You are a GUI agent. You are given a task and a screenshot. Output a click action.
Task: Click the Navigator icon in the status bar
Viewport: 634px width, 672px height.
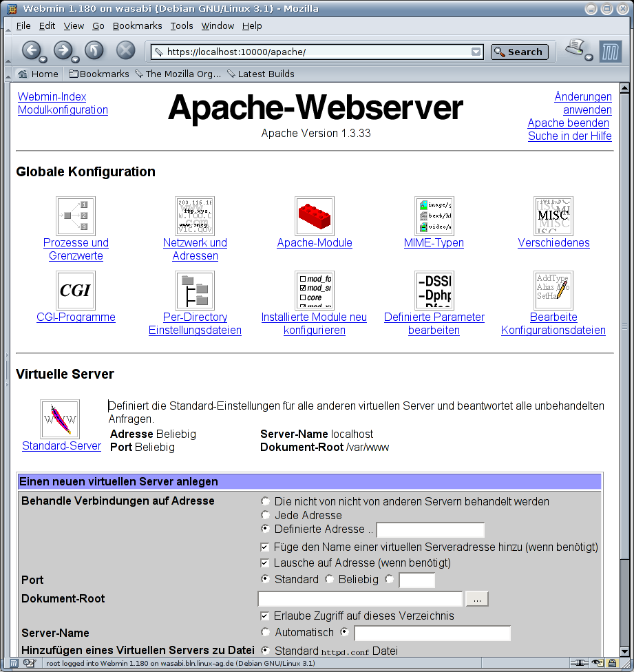point(14,663)
